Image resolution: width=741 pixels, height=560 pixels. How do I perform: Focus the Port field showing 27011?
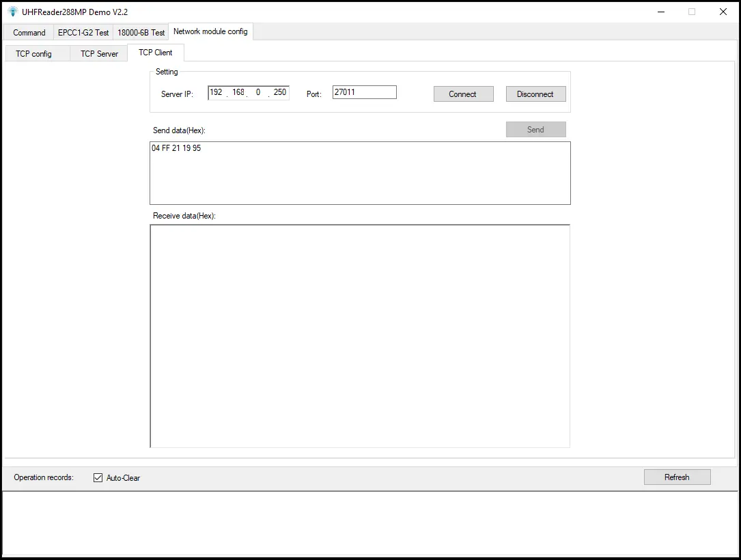click(x=364, y=92)
